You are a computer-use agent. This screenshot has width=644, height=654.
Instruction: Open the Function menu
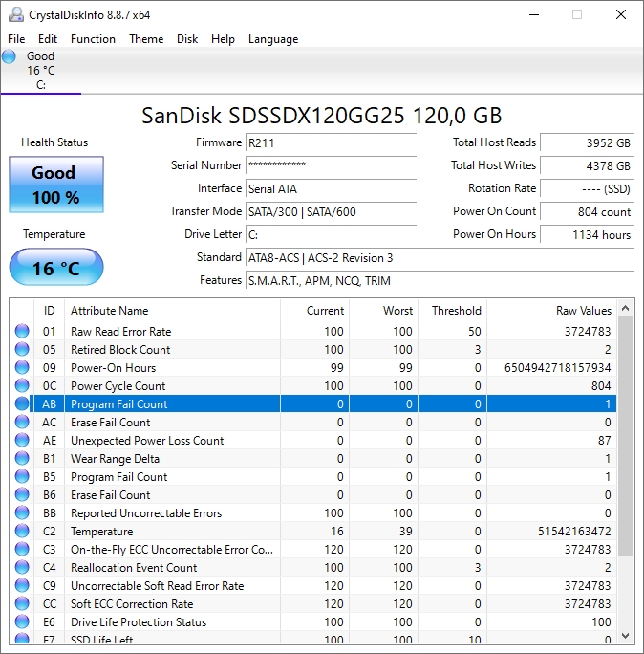[93, 39]
